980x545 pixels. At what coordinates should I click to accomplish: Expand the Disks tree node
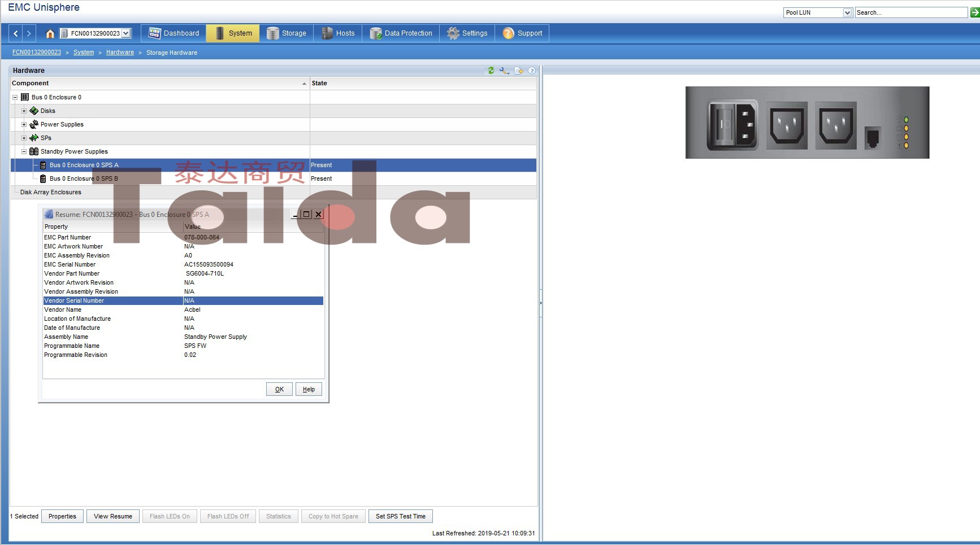click(x=24, y=111)
